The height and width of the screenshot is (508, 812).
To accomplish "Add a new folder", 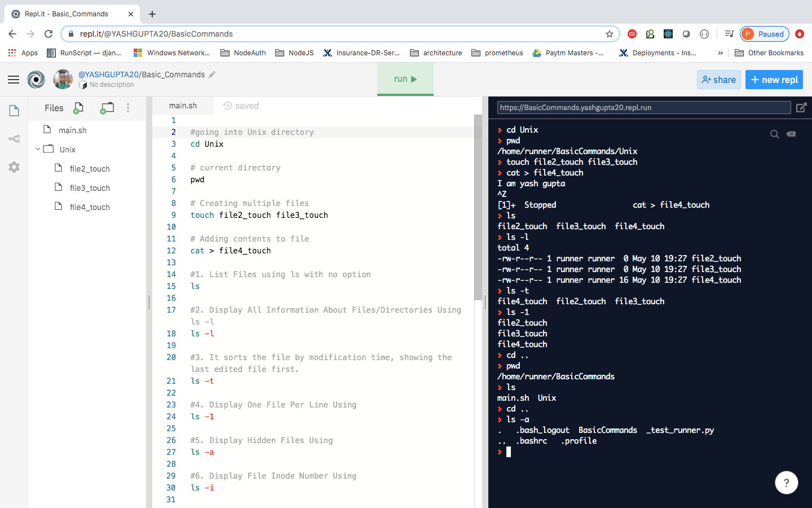I will pyautogui.click(x=107, y=108).
